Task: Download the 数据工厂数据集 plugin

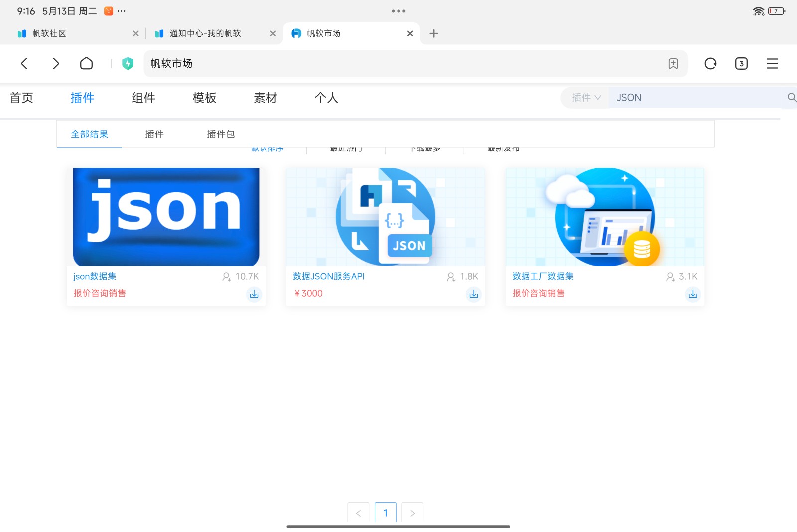Action: coord(693,294)
